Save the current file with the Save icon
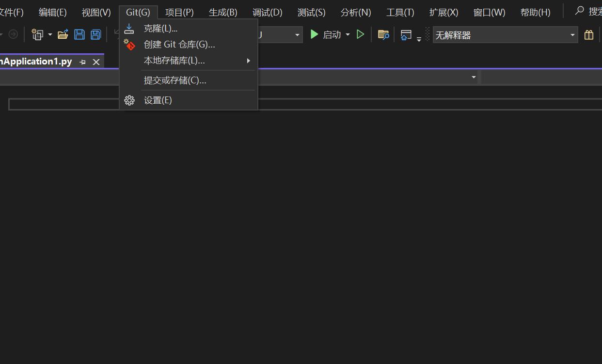Viewport: 602px width, 364px height. [79, 34]
